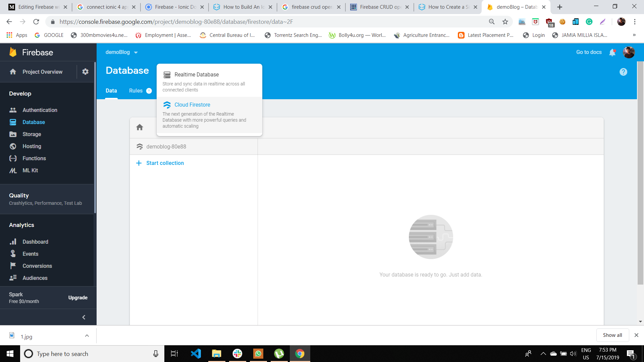Select the Data tab in Database
Viewport: 644px width, 362px height.
coord(111,90)
